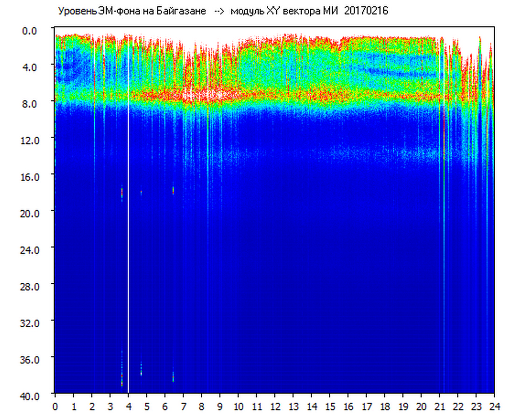The image size is (512, 420).
Task: Pick the hour 18 tick label
Action: 384,406
